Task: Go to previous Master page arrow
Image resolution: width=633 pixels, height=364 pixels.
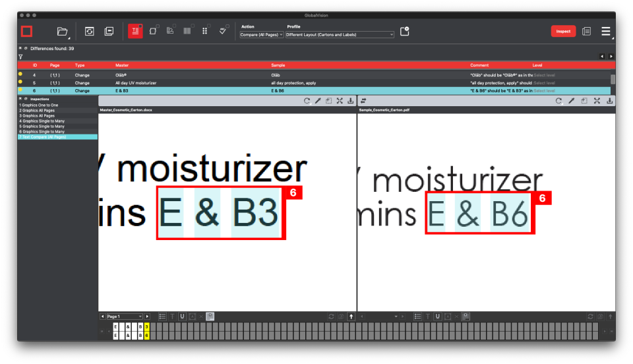Action: (x=103, y=317)
